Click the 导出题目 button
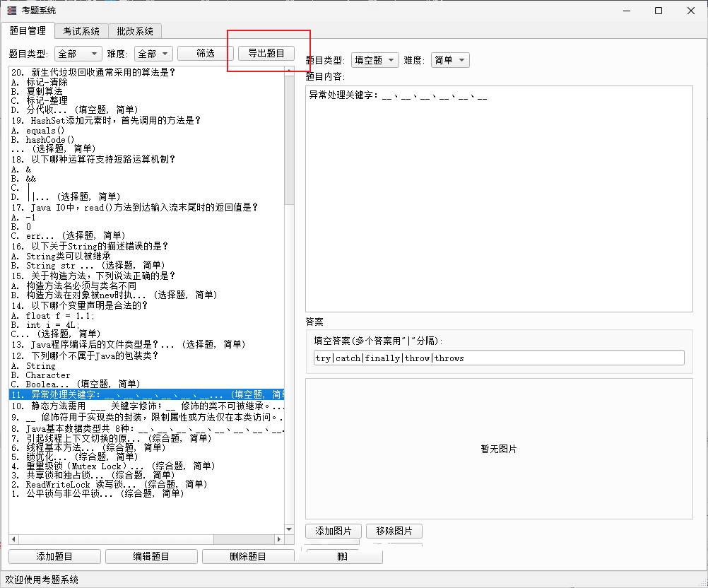The height and width of the screenshot is (588, 708). click(266, 54)
